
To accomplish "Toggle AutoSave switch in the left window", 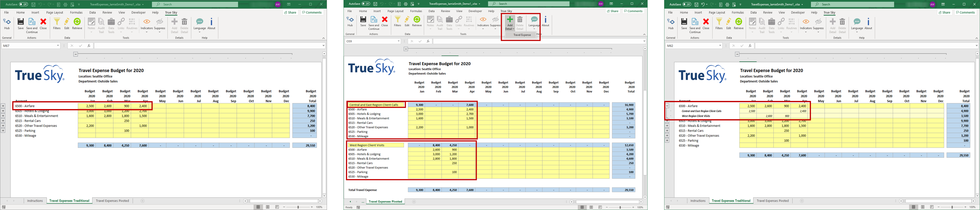I will (x=23, y=5).
